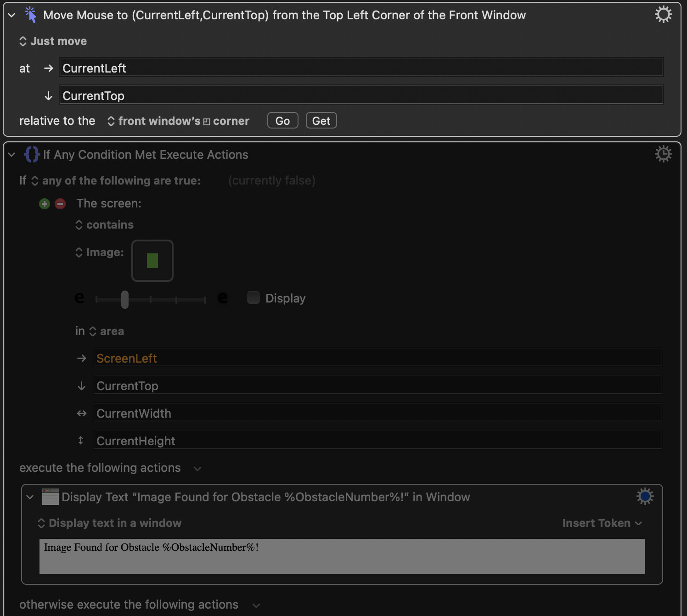Click the ScreenLeft area field
The width and height of the screenshot is (687, 616).
click(378, 357)
